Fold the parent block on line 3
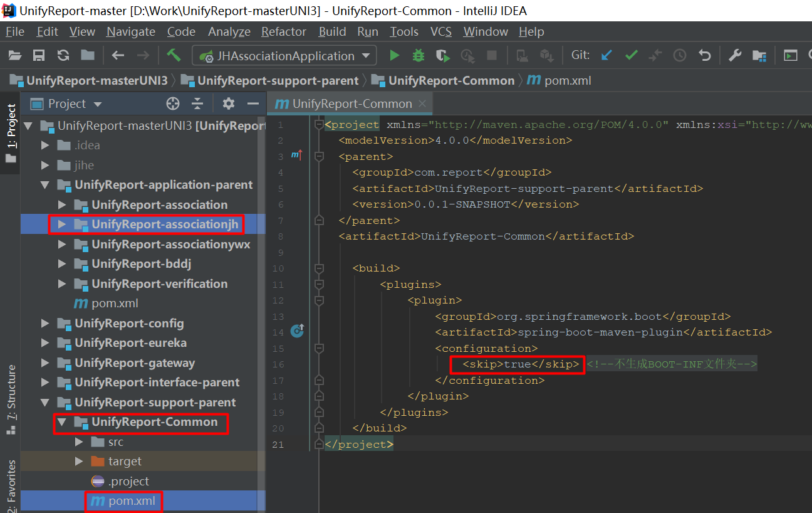Image resolution: width=812 pixels, height=513 pixels. (319, 156)
